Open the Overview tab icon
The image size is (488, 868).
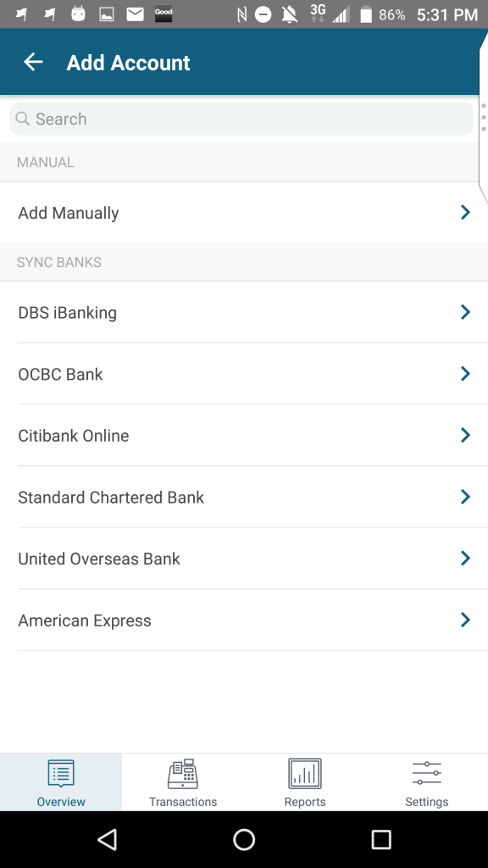click(61, 773)
